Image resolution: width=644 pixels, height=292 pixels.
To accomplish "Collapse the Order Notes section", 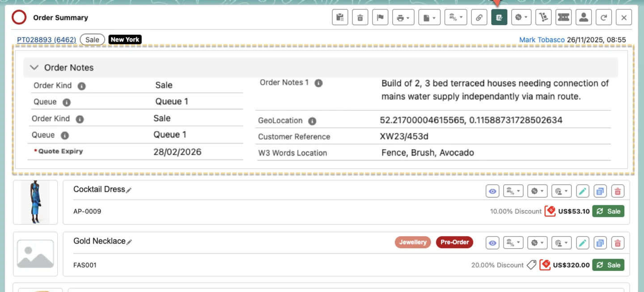I will coord(34,68).
